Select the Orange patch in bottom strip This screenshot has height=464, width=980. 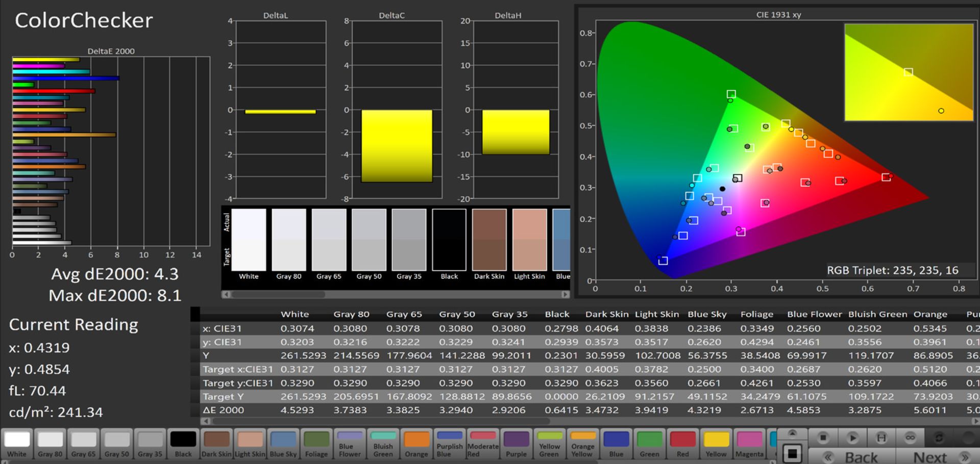coord(416,444)
